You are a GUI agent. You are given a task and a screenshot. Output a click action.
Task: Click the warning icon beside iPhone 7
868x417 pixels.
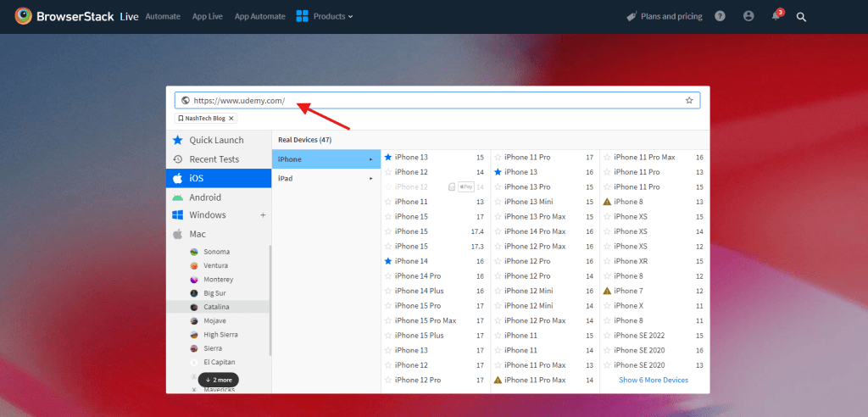607,291
